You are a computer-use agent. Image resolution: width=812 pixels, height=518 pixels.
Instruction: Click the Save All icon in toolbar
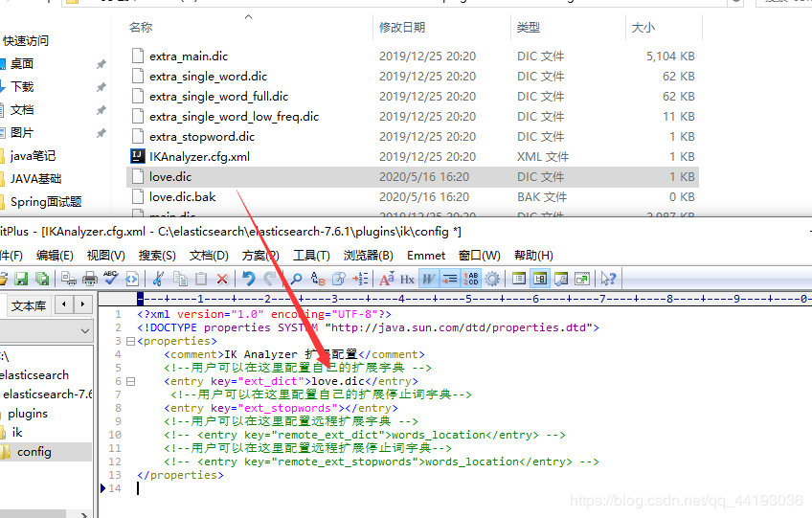[42, 279]
